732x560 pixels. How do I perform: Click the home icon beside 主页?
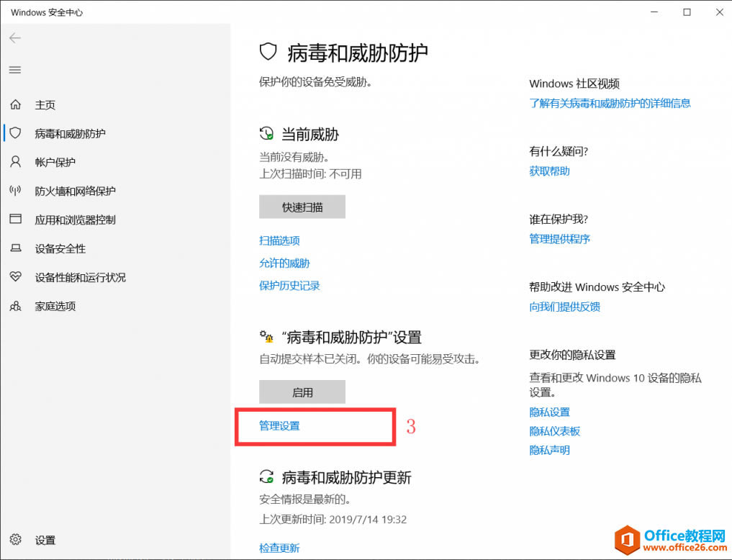tap(15, 104)
